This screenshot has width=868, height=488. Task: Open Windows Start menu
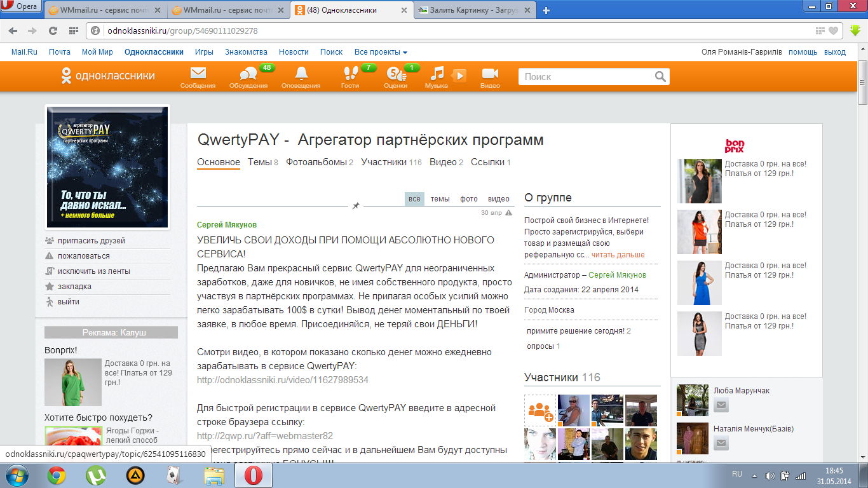point(16,475)
